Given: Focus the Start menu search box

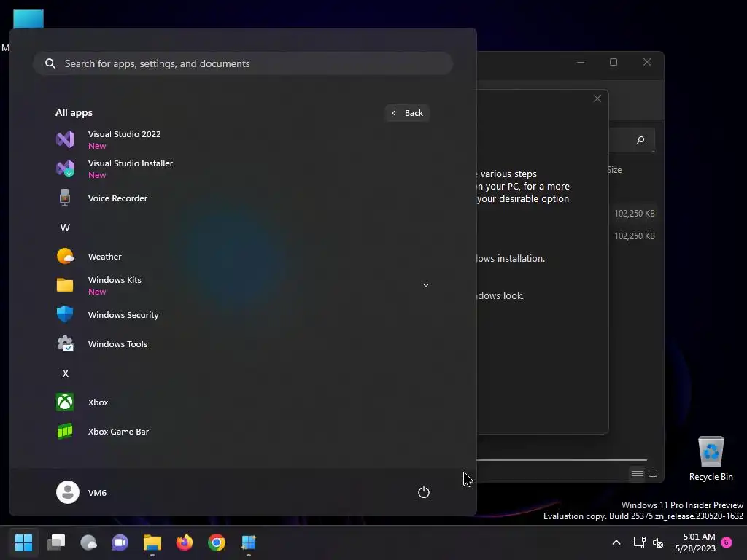Looking at the screenshot, I should [x=243, y=63].
